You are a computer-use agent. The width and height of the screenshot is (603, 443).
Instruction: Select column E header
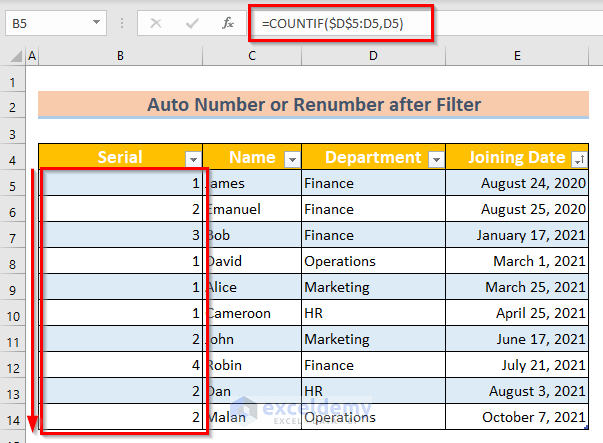pyautogui.click(x=517, y=56)
